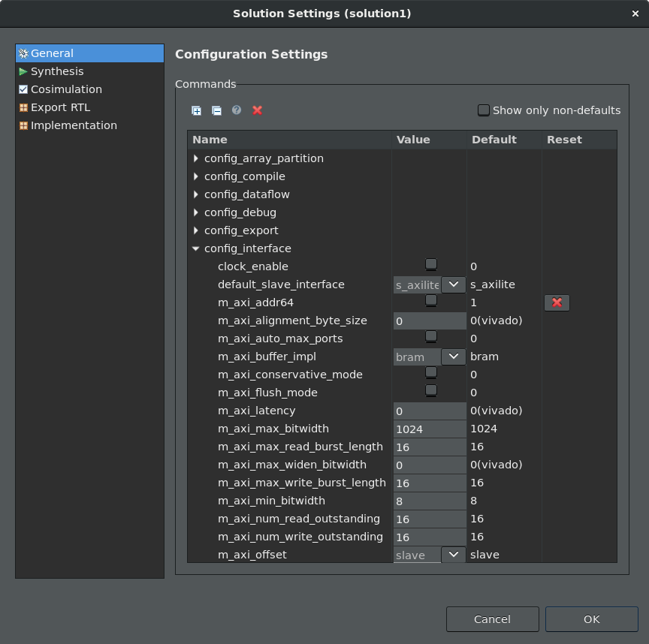Enable the Show only non-defaults checkbox

(484, 110)
